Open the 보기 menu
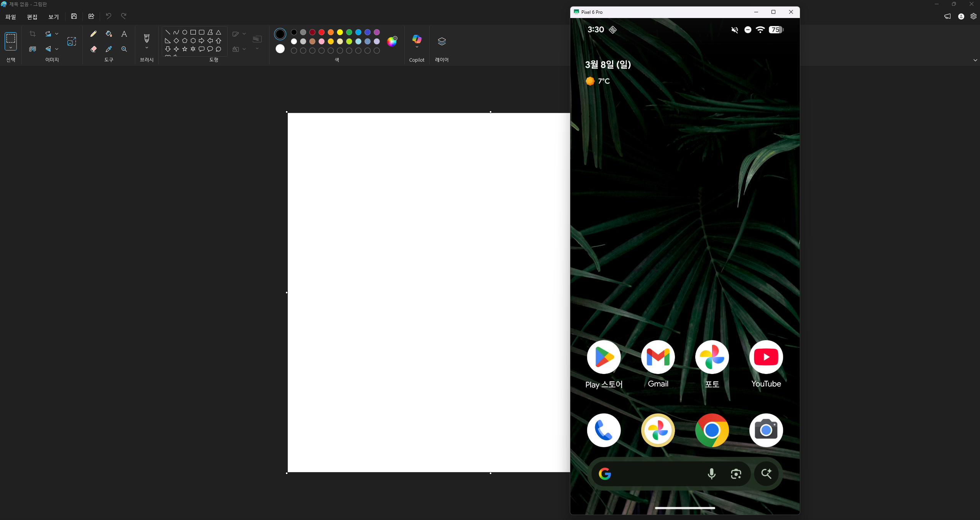 coord(53,17)
